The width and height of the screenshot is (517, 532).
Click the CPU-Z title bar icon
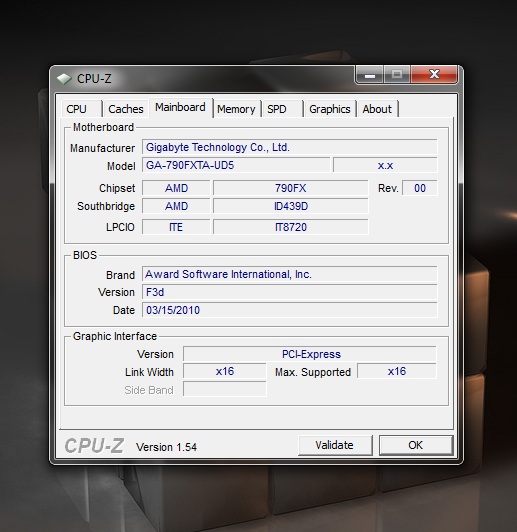(x=64, y=79)
